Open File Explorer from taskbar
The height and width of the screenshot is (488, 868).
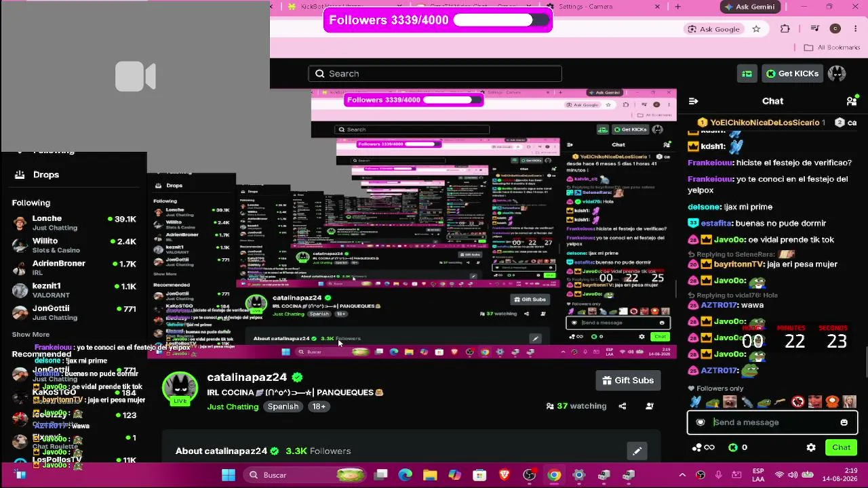click(x=430, y=475)
